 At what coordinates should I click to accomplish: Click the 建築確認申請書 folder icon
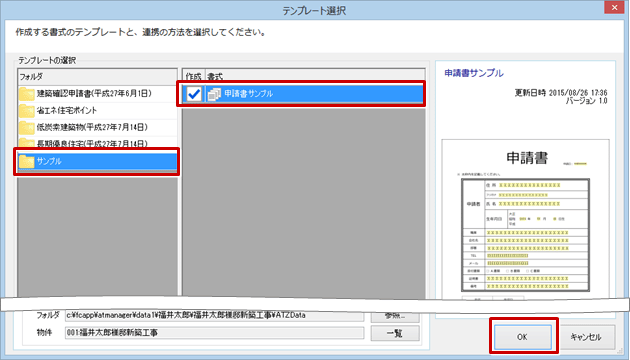click(x=27, y=94)
